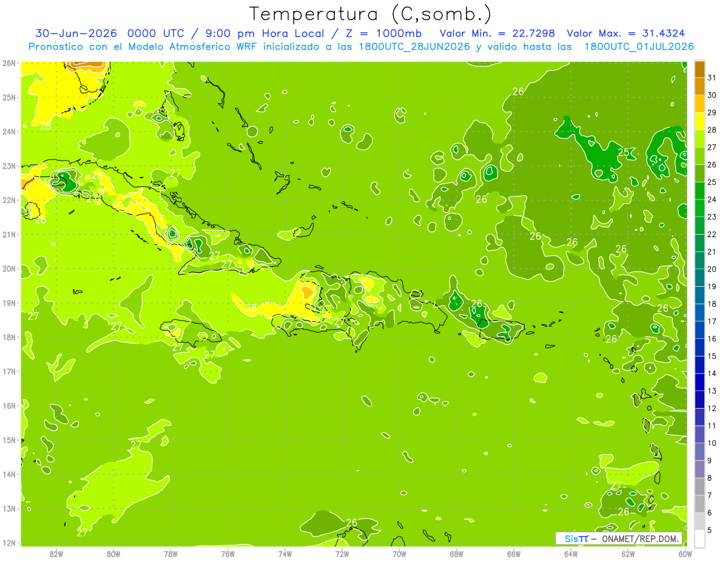The height and width of the screenshot is (562, 728).
Task: Click the 17N latitude axis label
Action: tap(8, 372)
